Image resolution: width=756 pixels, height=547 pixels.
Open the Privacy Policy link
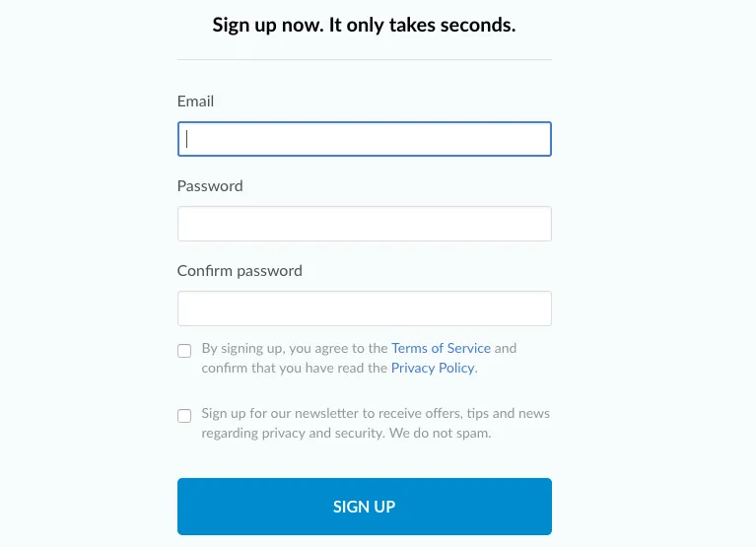pyautogui.click(x=433, y=368)
